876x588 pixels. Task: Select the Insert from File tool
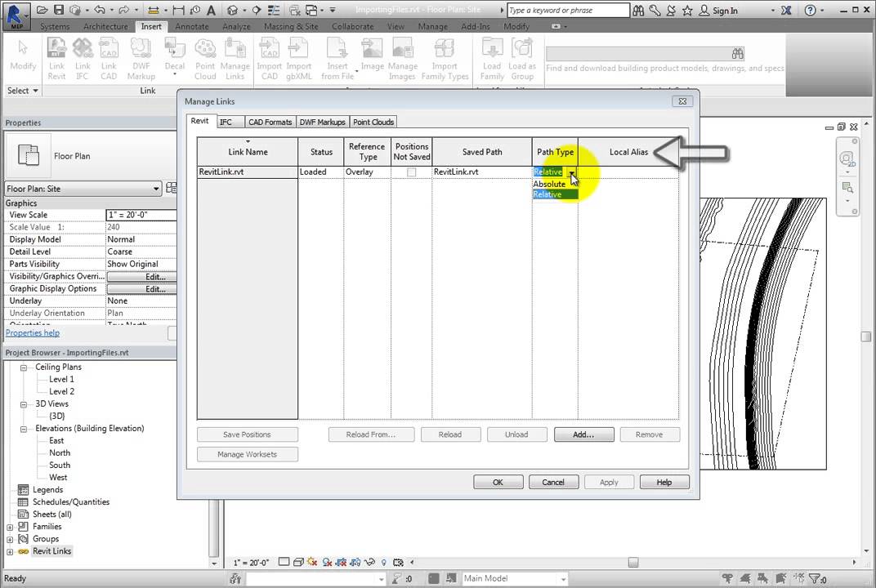point(337,59)
